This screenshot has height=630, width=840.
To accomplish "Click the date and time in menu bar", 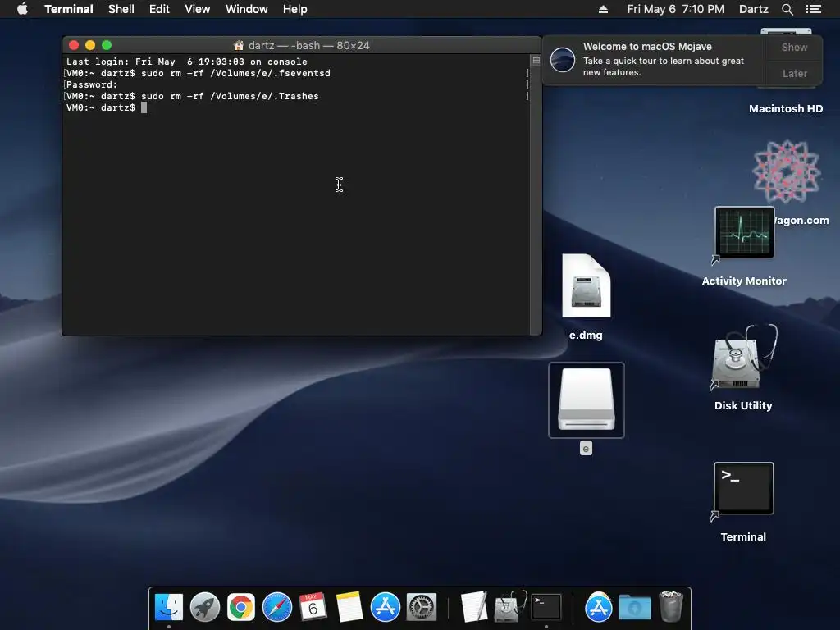I will [x=676, y=9].
